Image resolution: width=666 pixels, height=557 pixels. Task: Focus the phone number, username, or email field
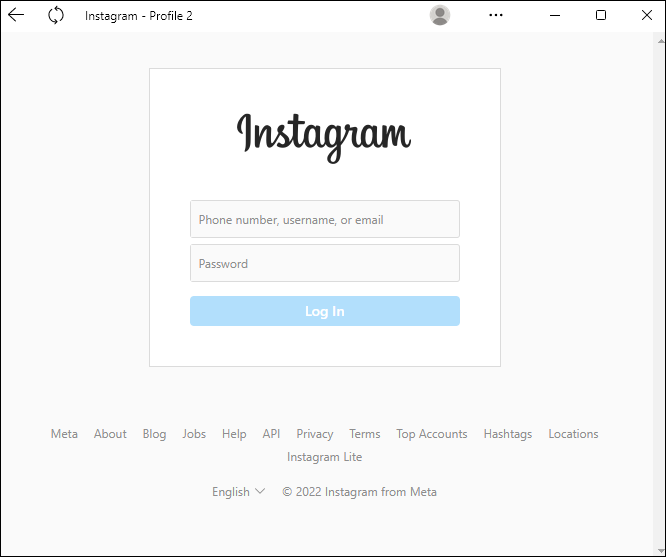tap(325, 219)
